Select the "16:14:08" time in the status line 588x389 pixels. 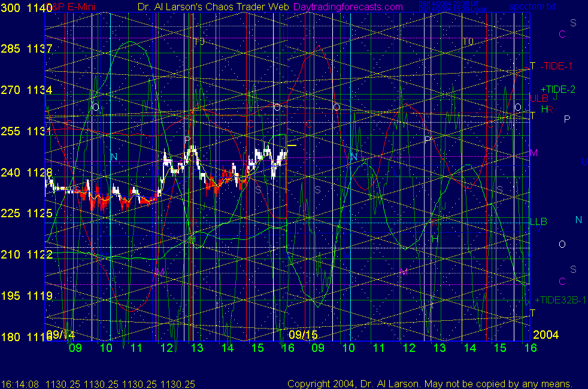point(20,384)
